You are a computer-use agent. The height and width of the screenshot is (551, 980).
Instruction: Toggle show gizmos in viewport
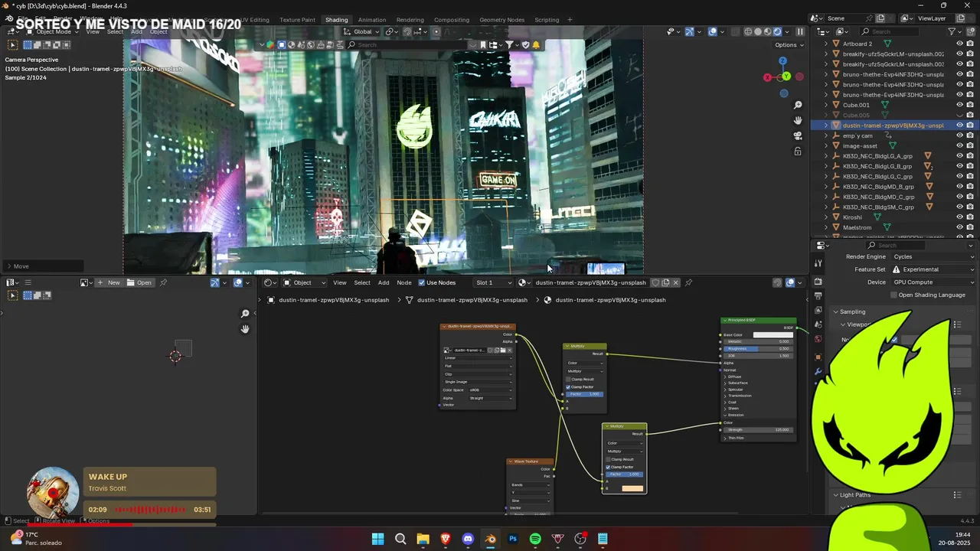(689, 31)
